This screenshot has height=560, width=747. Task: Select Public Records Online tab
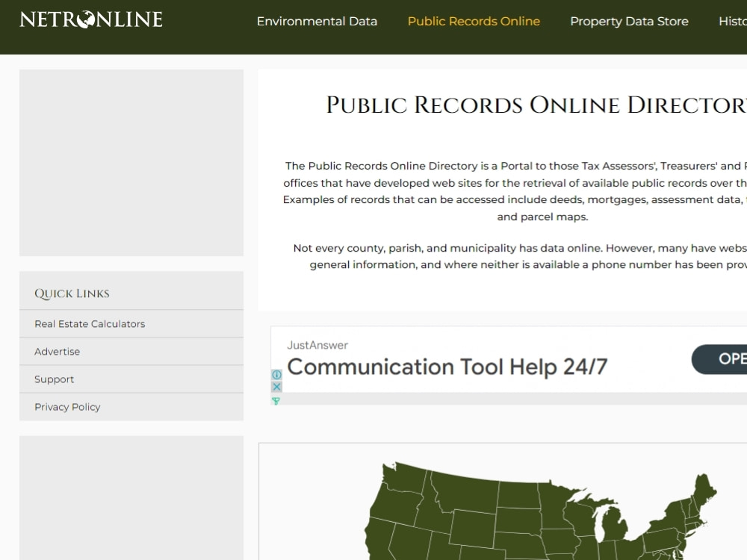pyautogui.click(x=474, y=22)
